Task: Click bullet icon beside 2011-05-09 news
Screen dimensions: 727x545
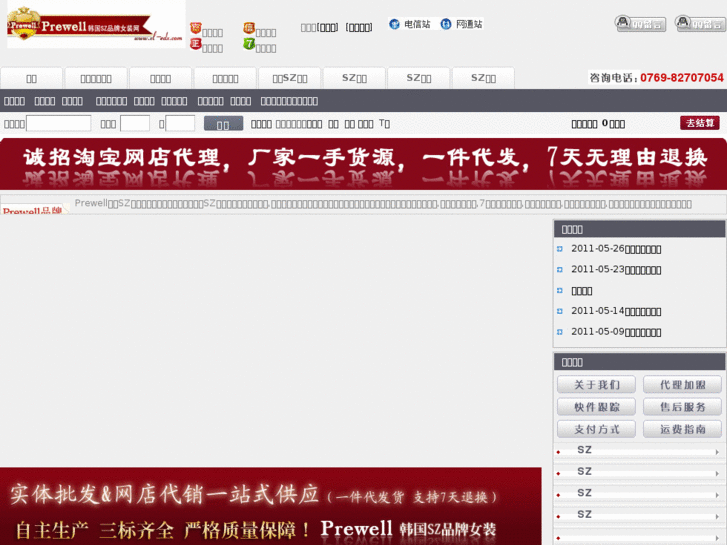Action: point(560,332)
